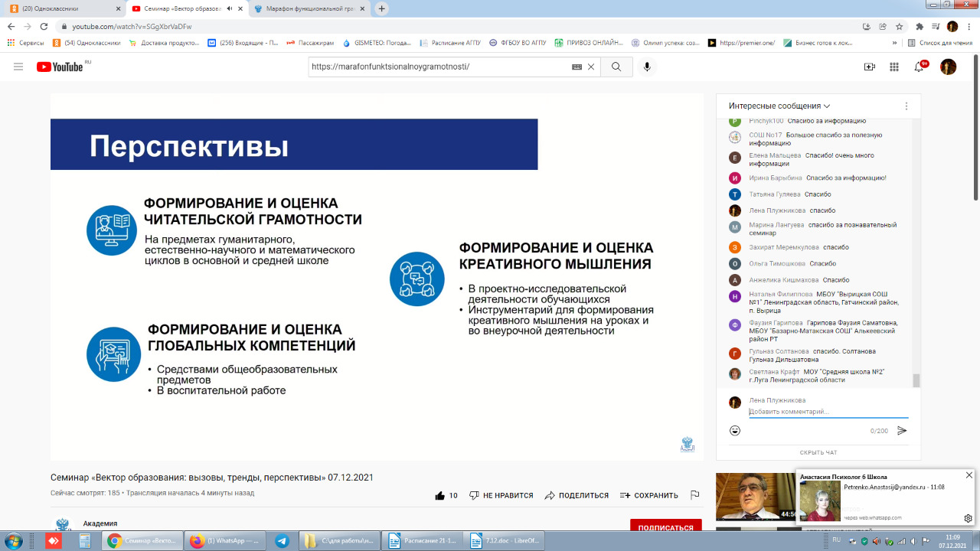Screen dimensions: 980x551
Task: Like the video with thumbs up
Action: 440,496
